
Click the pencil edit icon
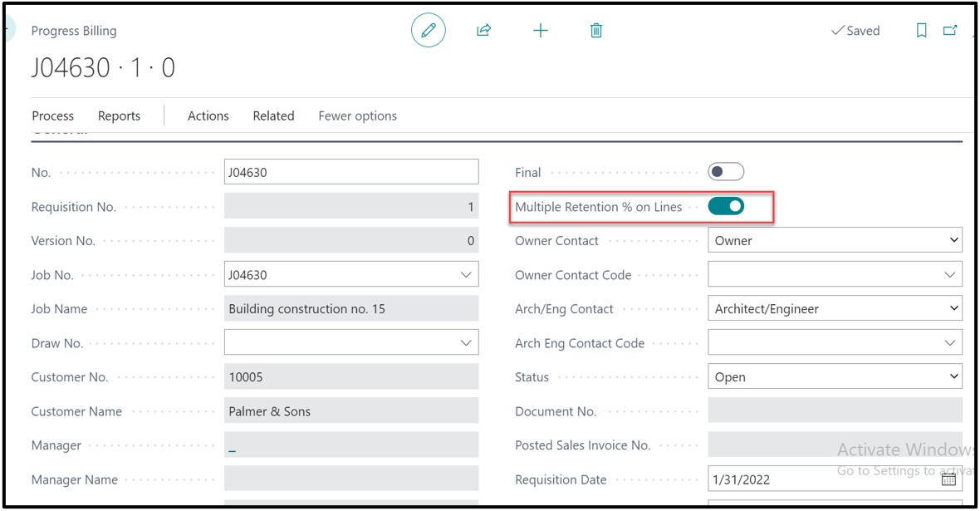click(x=428, y=31)
